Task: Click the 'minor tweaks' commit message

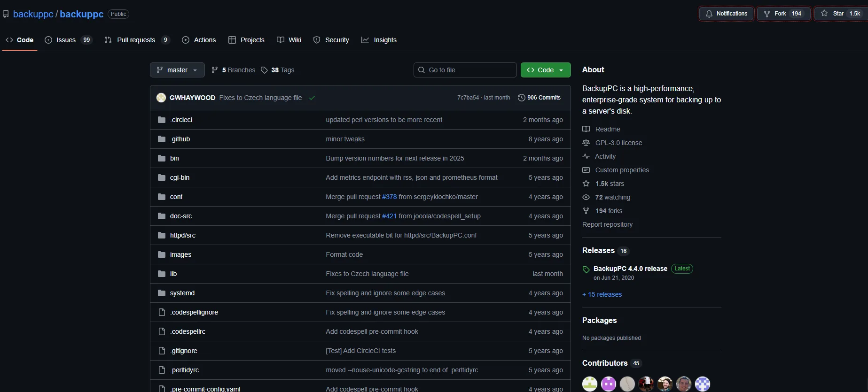Action: coord(345,139)
